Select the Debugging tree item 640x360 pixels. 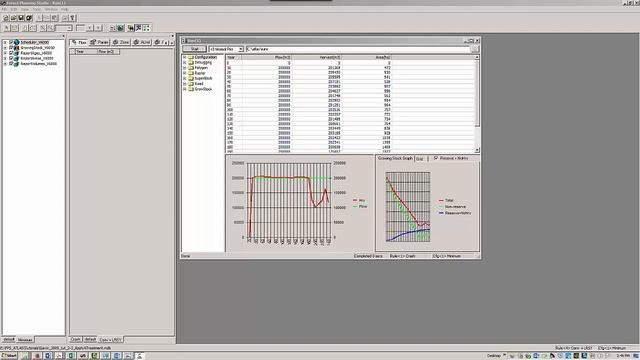[x=203, y=62]
